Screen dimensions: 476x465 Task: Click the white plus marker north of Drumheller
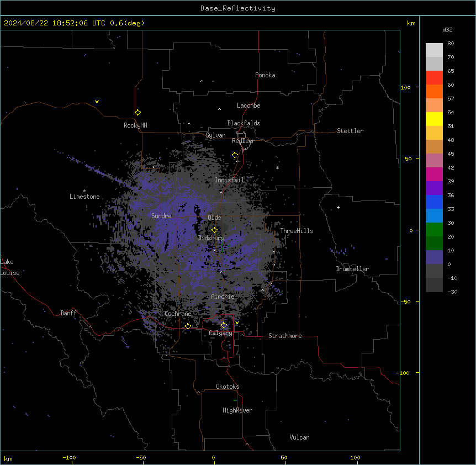(338, 207)
